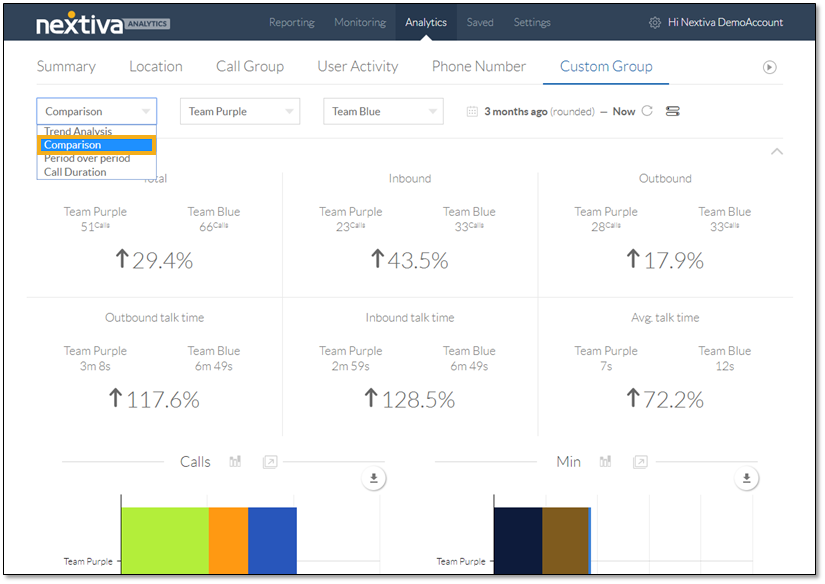Click the 29.4% total calls change
The width and height of the screenshot is (825, 584).
(154, 260)
